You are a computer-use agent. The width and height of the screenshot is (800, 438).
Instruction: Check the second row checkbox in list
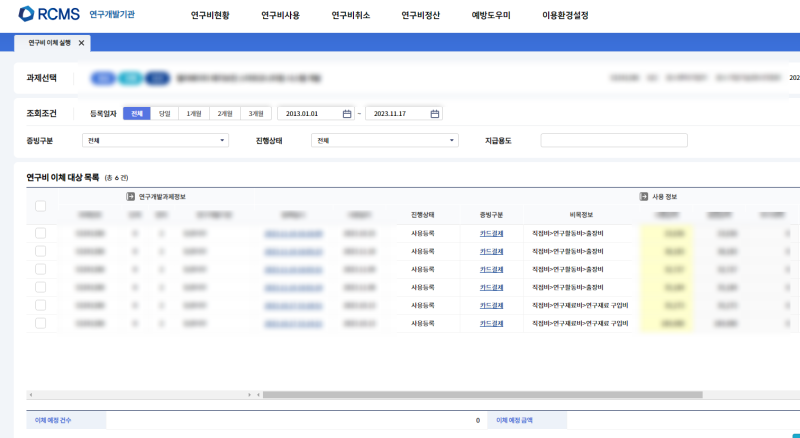(x=40, y=251)
